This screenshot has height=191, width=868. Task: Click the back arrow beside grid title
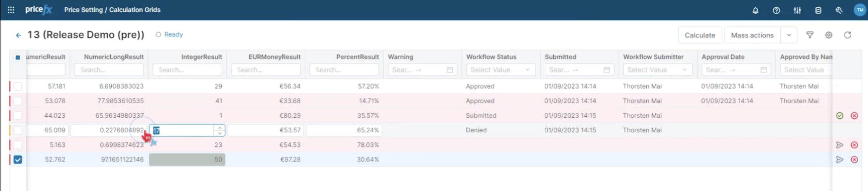18,35
